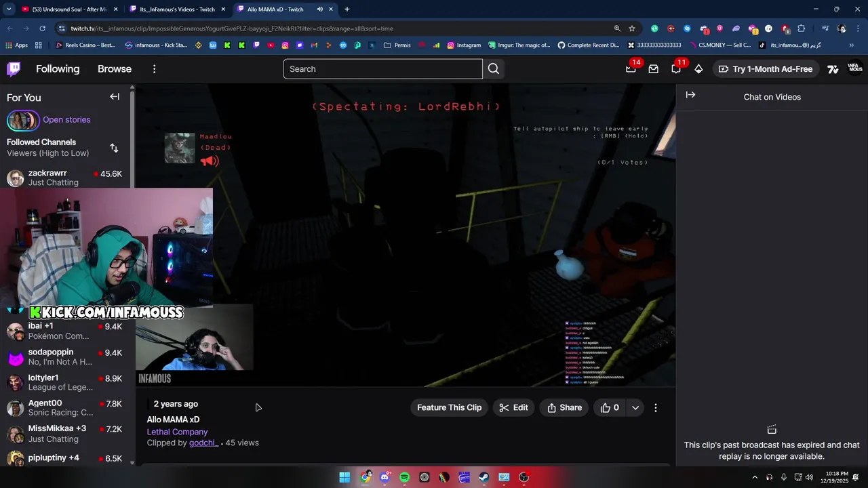The width and height of the screenshot is (868, 488).
Task: Click the clip video player
Action: coord(406,235)
